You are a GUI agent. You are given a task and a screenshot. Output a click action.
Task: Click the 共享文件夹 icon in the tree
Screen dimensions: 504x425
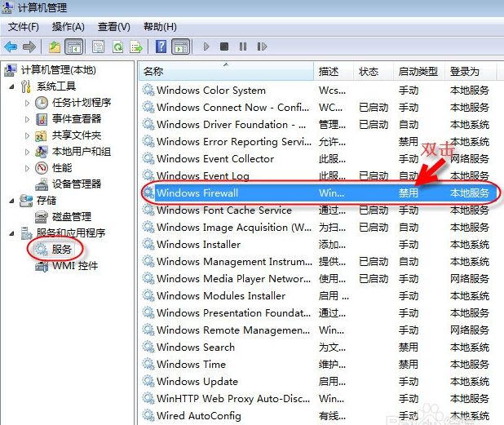pos(41,136)
